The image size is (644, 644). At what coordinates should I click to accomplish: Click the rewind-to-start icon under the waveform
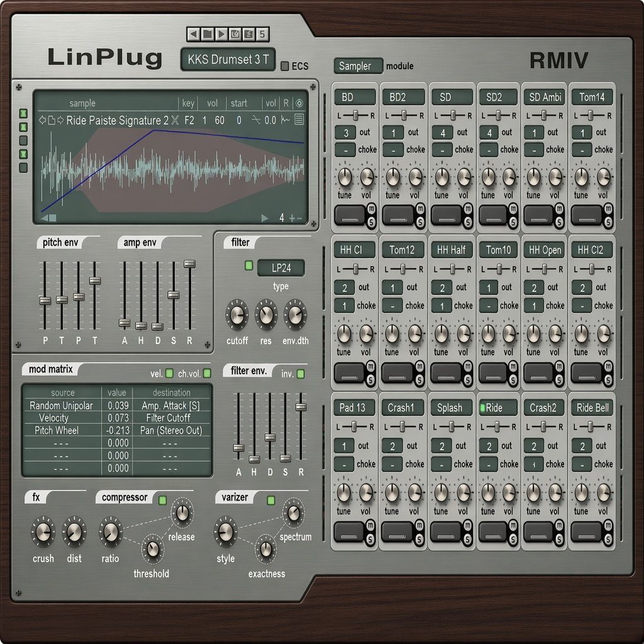[49, 218]
